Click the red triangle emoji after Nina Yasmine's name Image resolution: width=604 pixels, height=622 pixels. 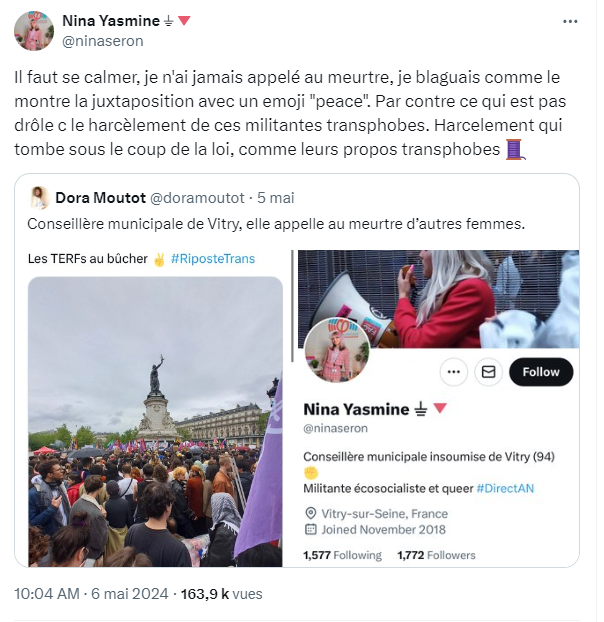click(184, 20)
